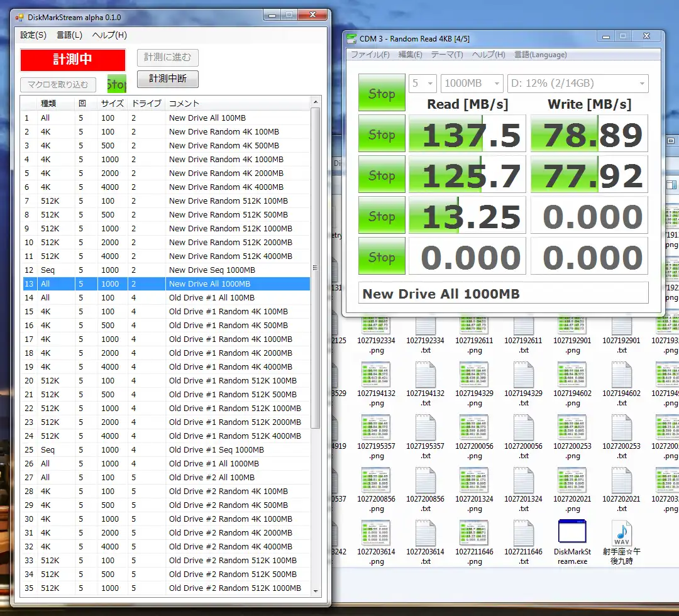
Task: Select 1027202021.png file icon
Action: coord(572,480)
